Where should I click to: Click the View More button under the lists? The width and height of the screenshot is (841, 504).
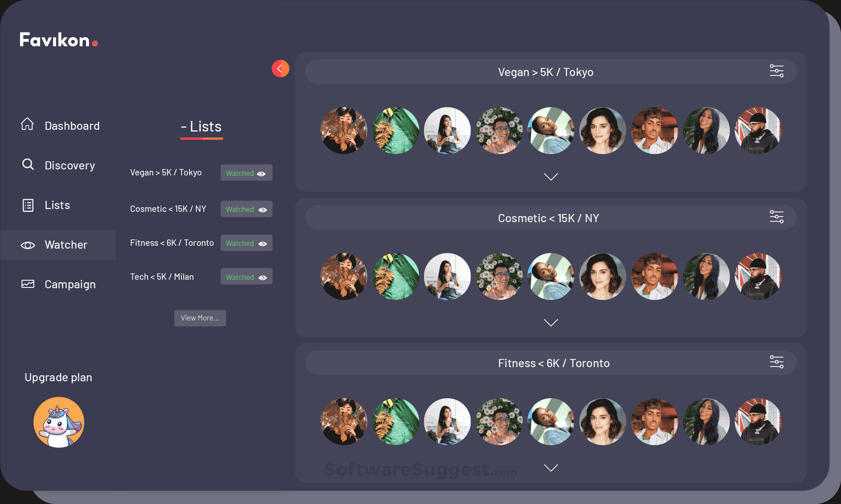point(200,318)
